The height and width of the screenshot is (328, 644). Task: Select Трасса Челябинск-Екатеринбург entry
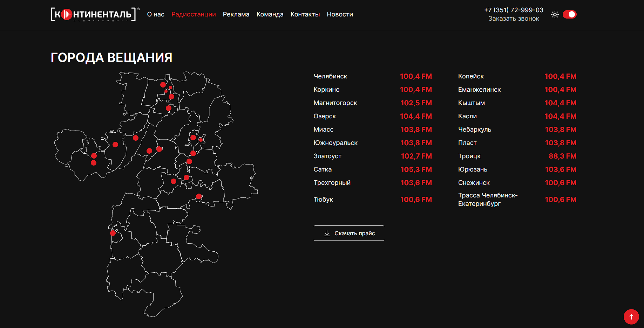(x=488, y=200)
